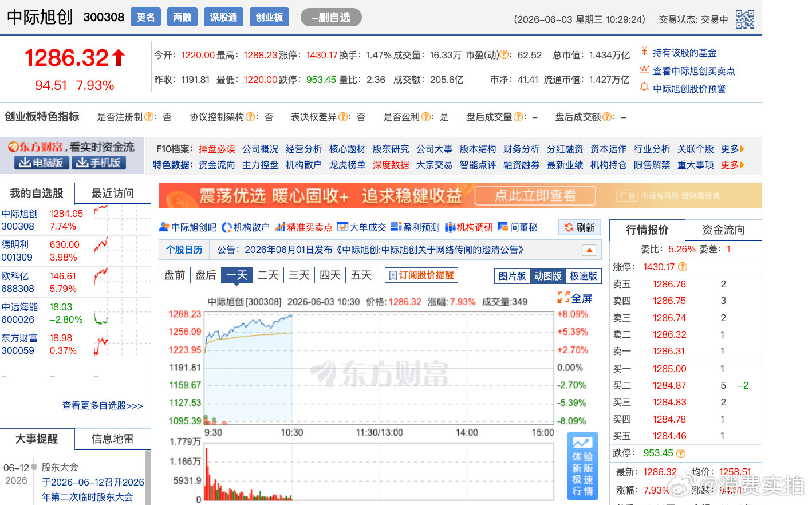The image size is (812, 505).
Task: Click the 中际旭创吧 forum icon
Action: (x=164, y=227)
